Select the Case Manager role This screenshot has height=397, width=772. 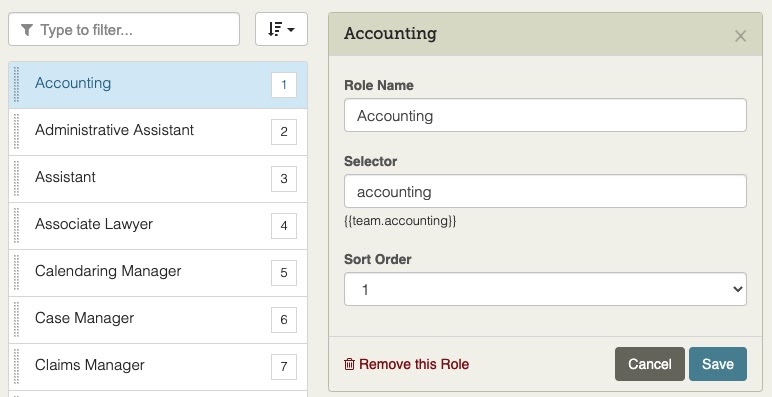pos(158,320)
